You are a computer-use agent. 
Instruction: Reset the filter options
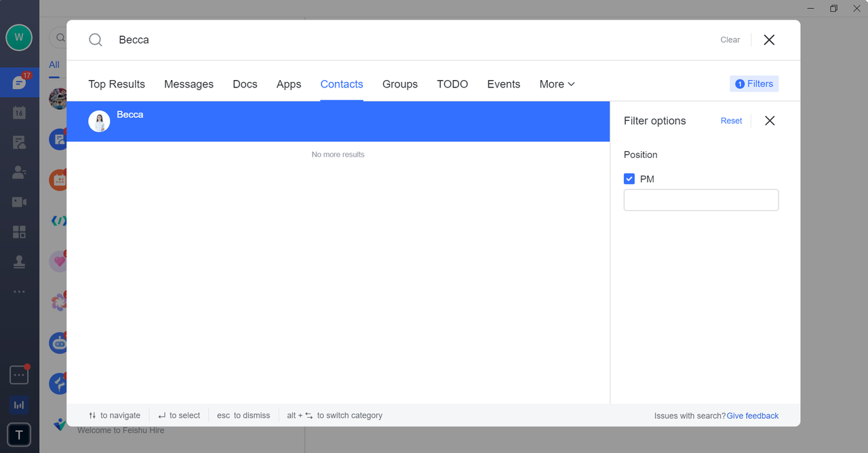(x=731, y=121)
